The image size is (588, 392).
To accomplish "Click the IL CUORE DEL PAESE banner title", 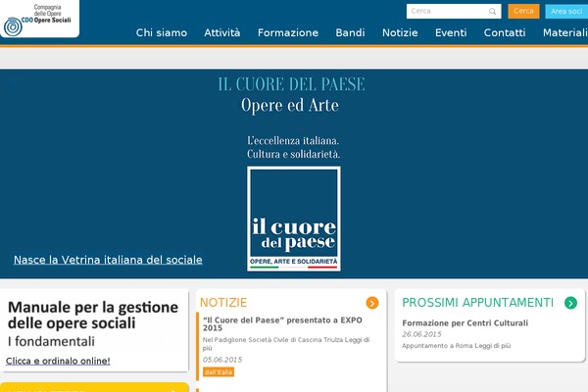I will (x=291, y=84).
